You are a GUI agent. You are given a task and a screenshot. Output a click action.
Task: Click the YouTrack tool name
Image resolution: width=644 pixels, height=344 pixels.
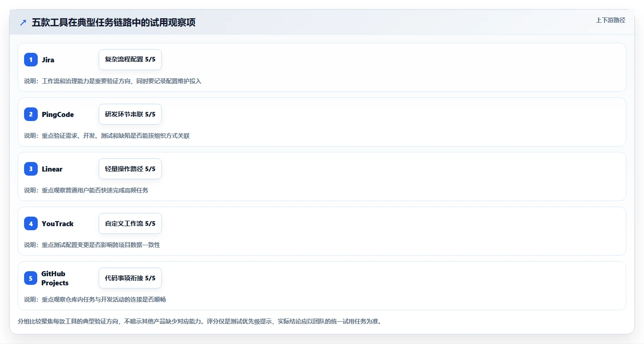57,224
